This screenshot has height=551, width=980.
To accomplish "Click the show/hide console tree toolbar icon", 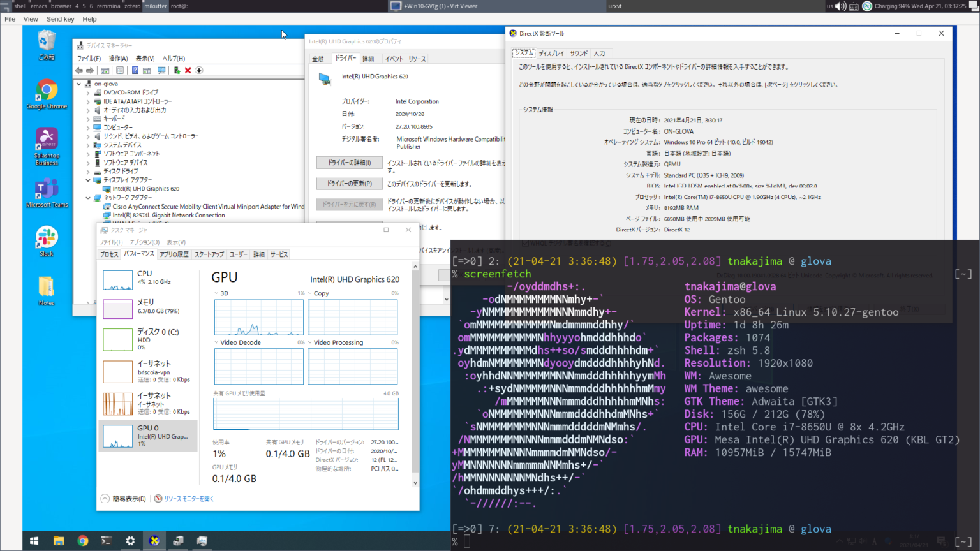I will (x=105, y=70).
